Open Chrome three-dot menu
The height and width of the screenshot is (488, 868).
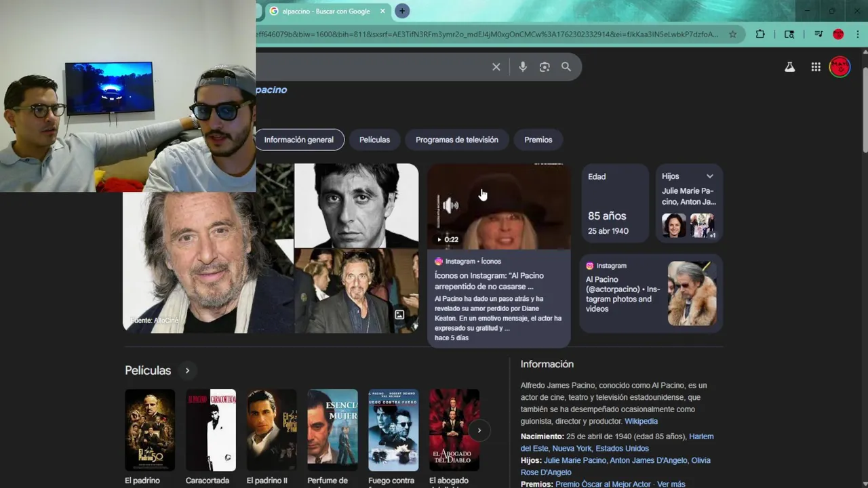click(857, 34)
